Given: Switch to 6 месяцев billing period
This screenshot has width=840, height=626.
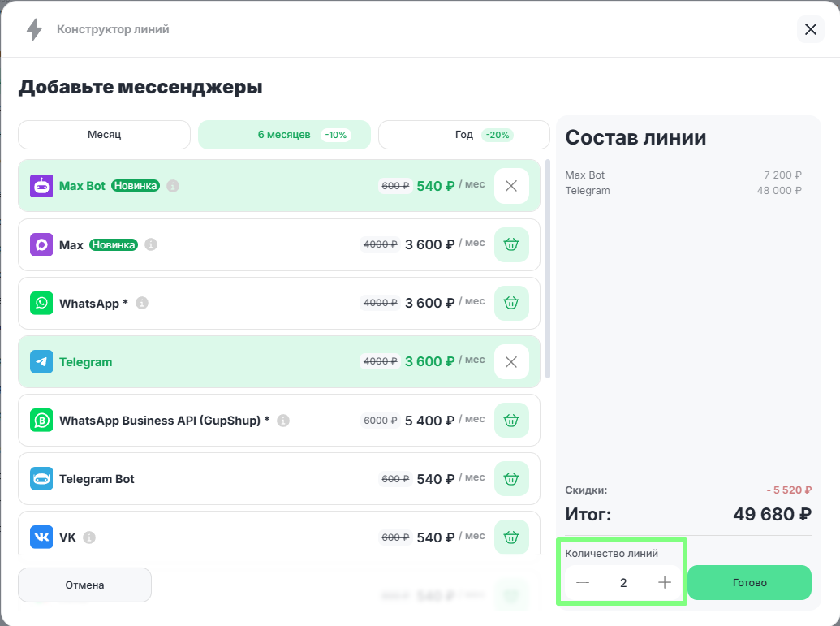Looking at the screenshot, I should pyautogui.click(x=284, y=135).
